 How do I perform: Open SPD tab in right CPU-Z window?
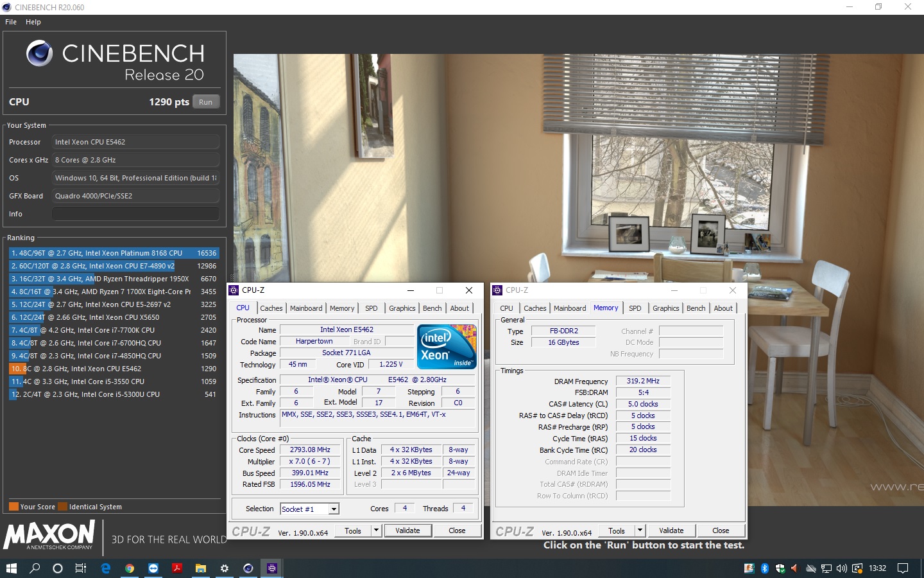coord(635,308)
